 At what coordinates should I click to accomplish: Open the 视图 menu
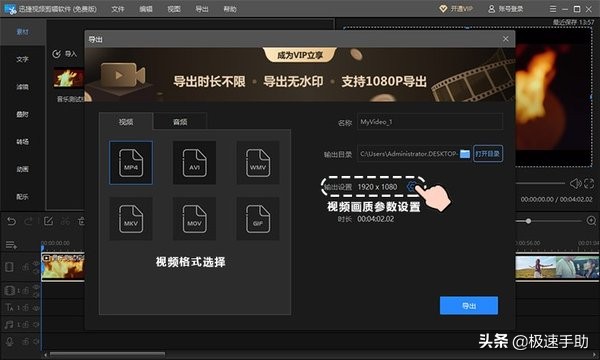(174, 9)
